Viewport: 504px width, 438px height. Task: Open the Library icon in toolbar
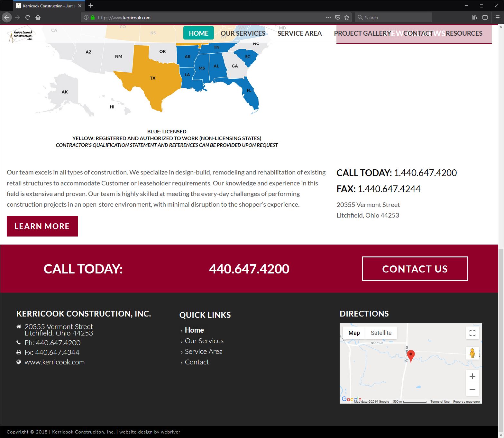(475, 17)
